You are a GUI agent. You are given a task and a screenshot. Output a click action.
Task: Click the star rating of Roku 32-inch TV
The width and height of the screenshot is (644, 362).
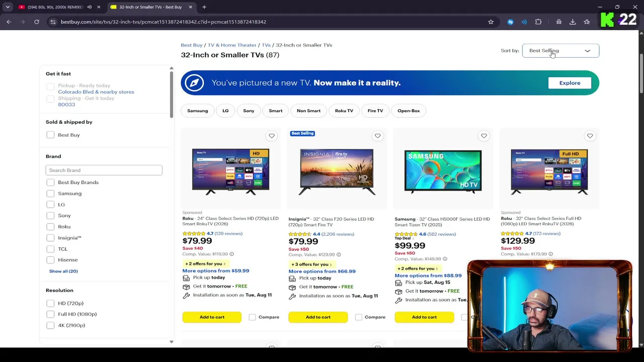[x=512, y=234]
